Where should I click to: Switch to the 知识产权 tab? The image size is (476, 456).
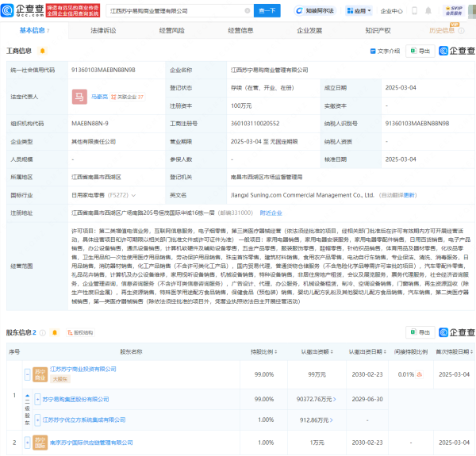coord(378,30)
